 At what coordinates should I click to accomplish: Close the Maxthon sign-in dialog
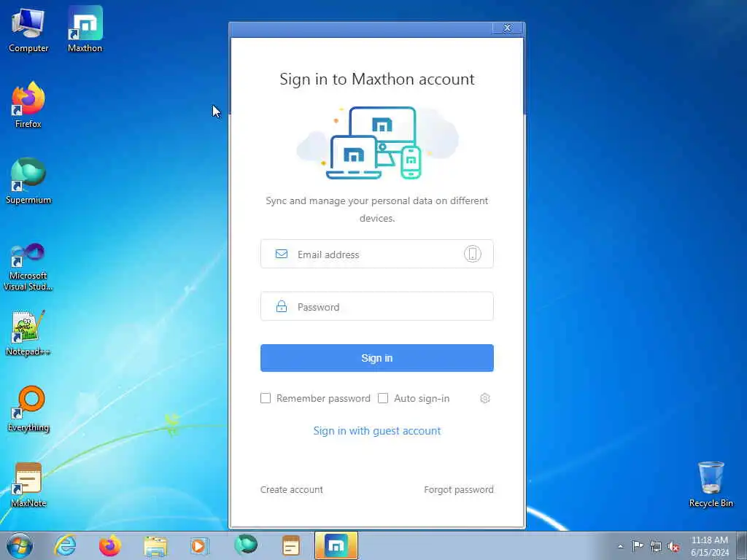[508, 28]
